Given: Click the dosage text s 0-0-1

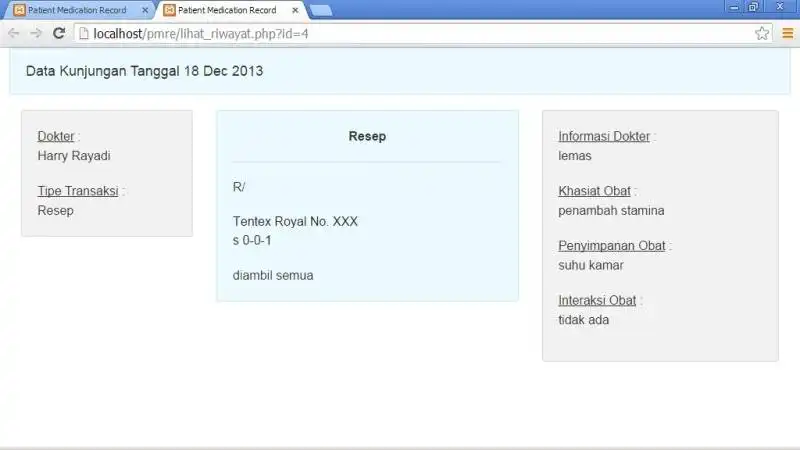Looking at the screenshot, I should coord(252,240).
